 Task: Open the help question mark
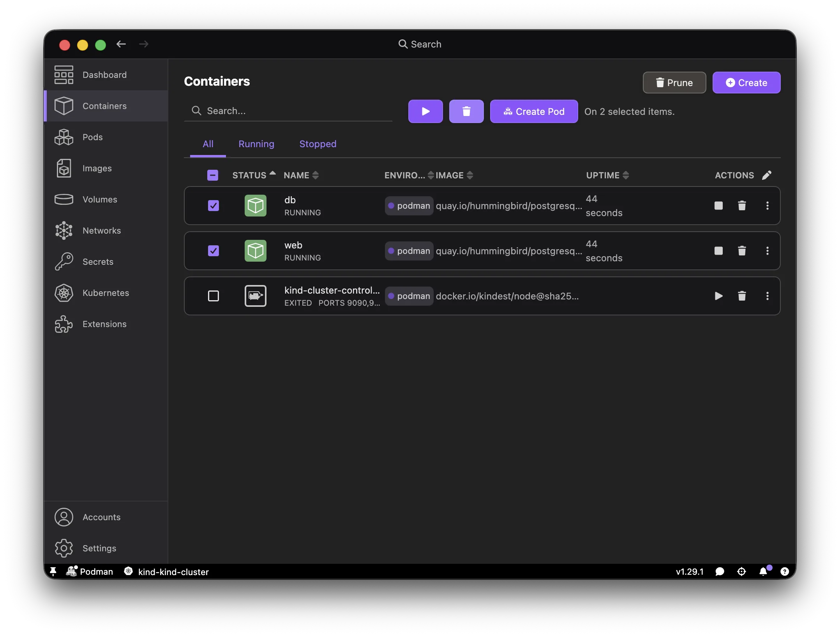pos(785,571)
